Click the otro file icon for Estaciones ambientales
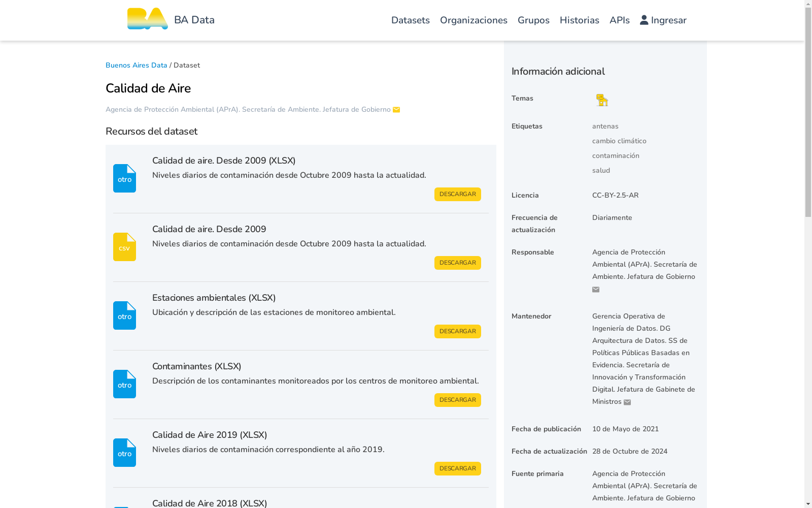The height and width of the screenshot is (508, 812). point(124,315)
